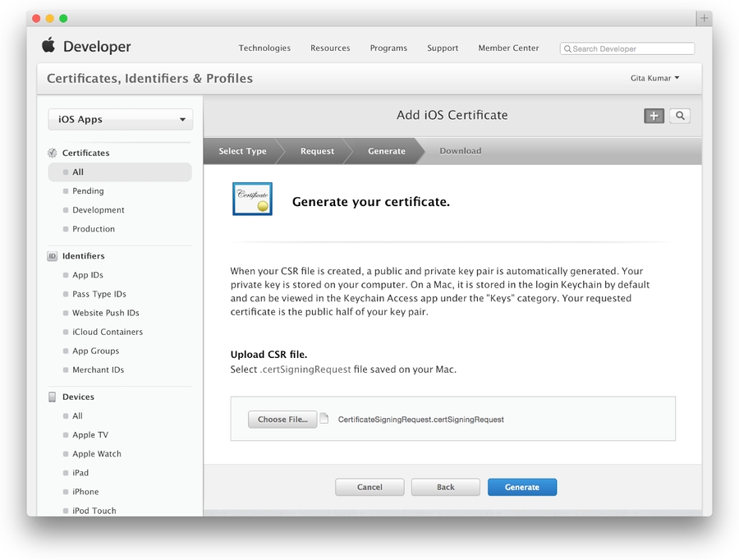Cancel the certificate creation

[369, 487]
